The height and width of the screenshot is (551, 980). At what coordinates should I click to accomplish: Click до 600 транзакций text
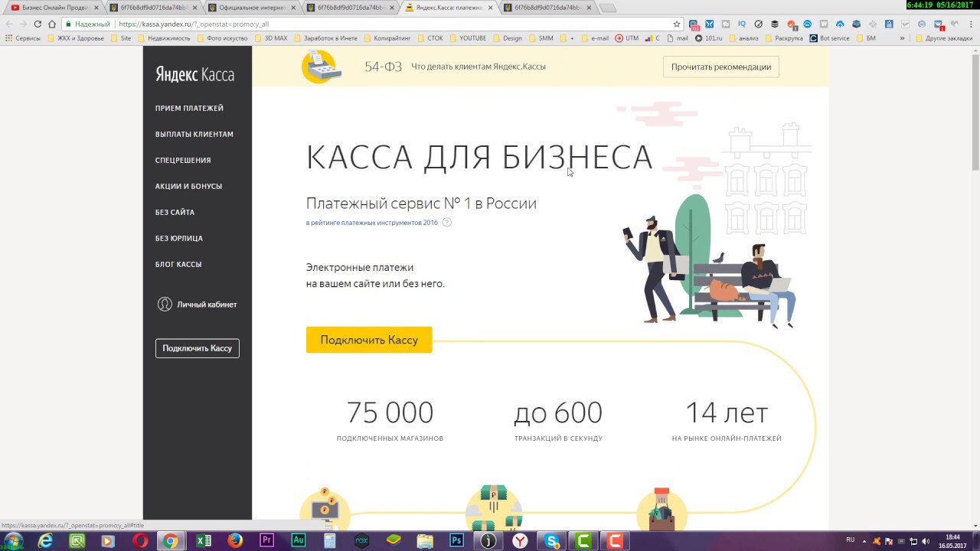pyautogui.click(x=558, y=420)
